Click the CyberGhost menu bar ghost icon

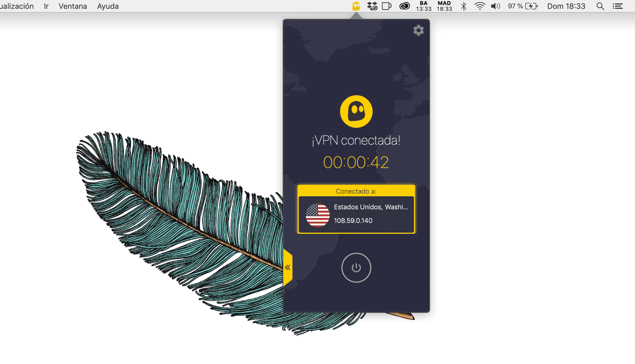point(356,6)
